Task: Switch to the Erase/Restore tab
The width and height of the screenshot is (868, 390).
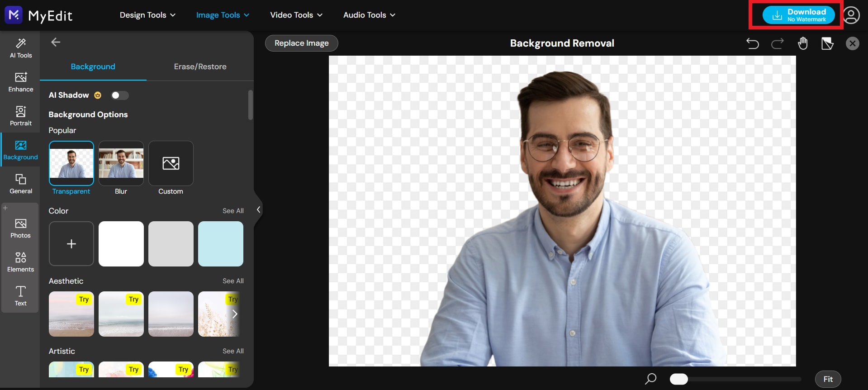Action: click(x=200, y=67)
